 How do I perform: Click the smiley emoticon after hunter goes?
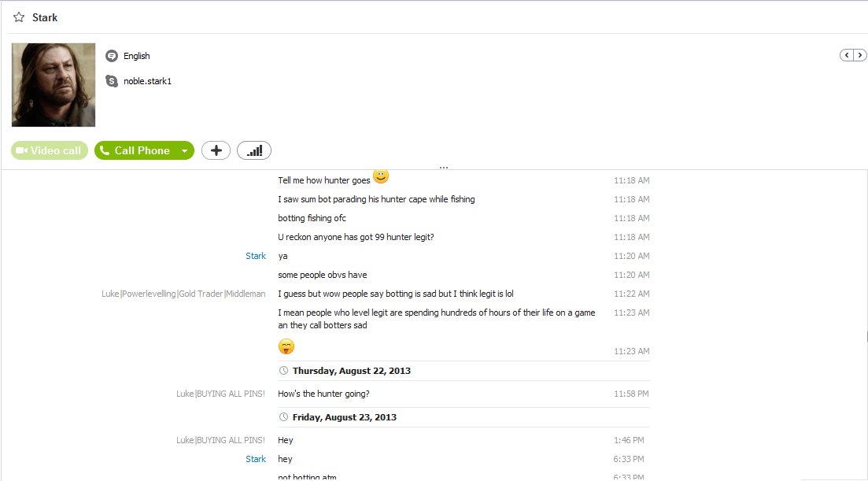[x=381, y=176]
